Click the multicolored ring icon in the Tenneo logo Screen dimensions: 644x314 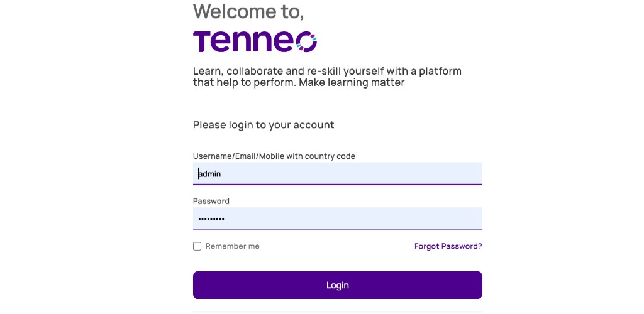pos(306,42)
